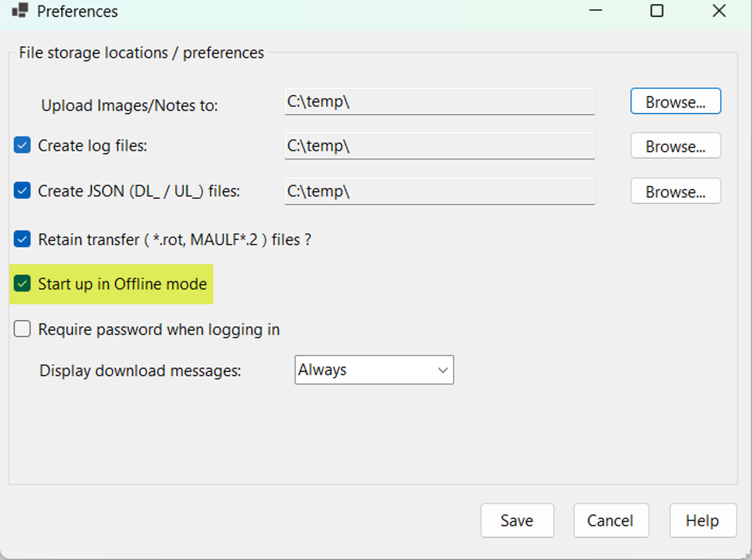
Task: Minimize the Preferences window
Action: click(595, 11)
